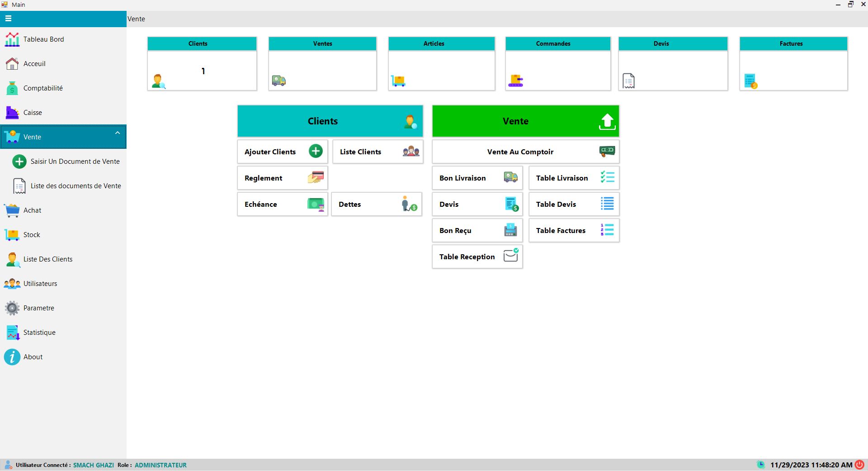Click the Commandes summary card header
The width and height of the screenshot is (868, 471).
[558, 44]
